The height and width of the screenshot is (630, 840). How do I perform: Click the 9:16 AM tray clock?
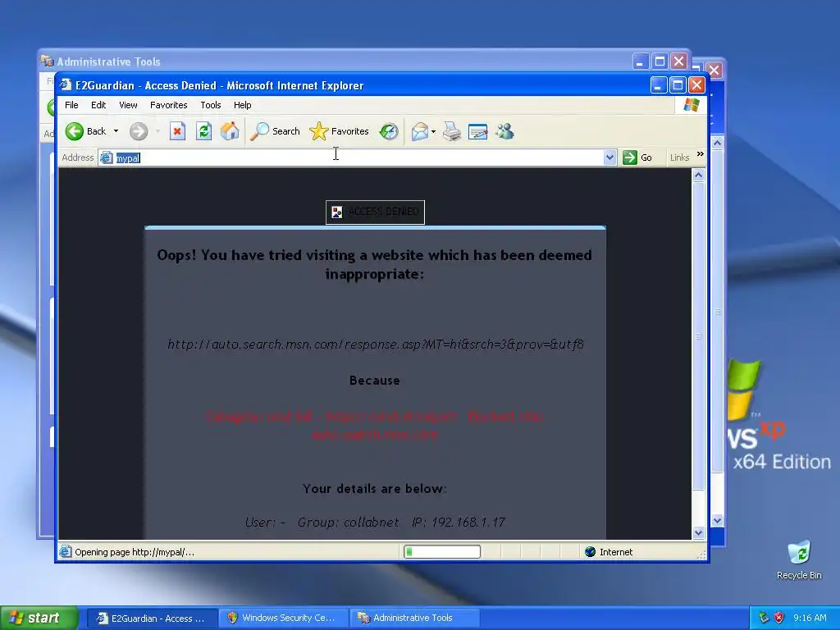(810, 618)
